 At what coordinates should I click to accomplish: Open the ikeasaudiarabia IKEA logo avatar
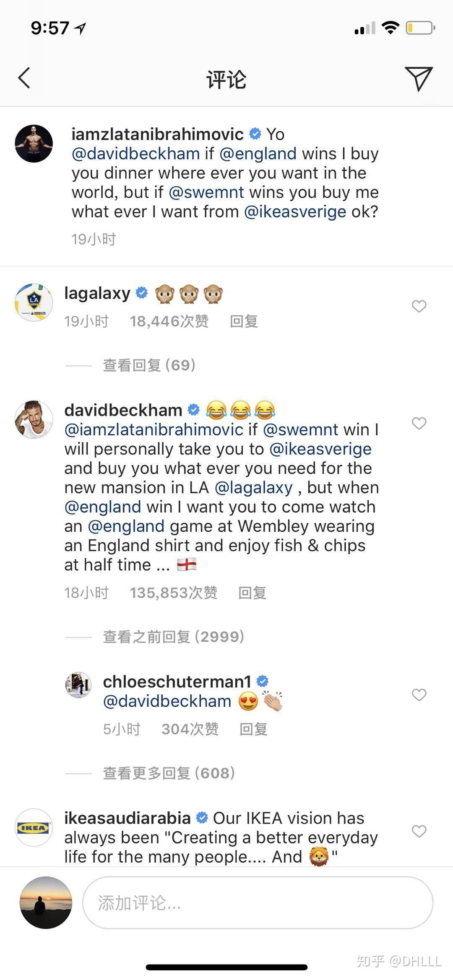pos(34,827)
